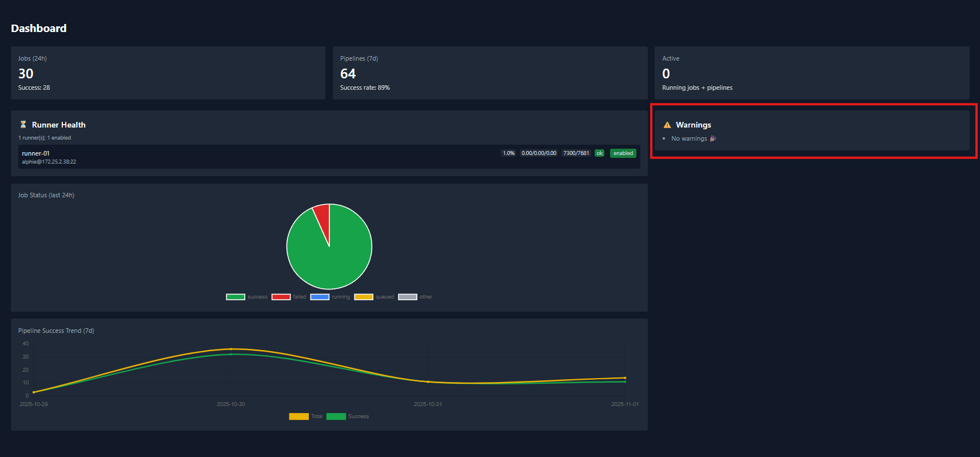Viewport: 980px width, 457px height.
Task: Click the Job Status (last 24h) title
Action: click(x=46, y=195)
